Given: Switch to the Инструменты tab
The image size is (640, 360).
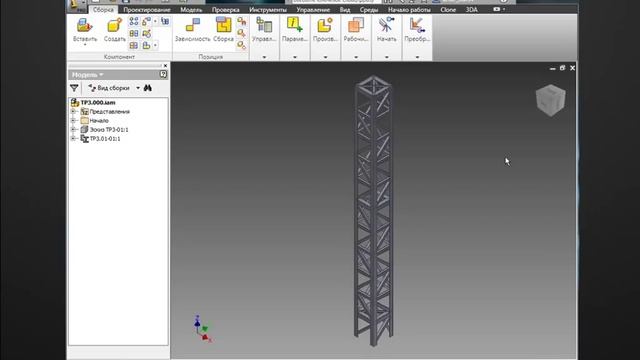Looking at the screenshot, I should [268, 10].
